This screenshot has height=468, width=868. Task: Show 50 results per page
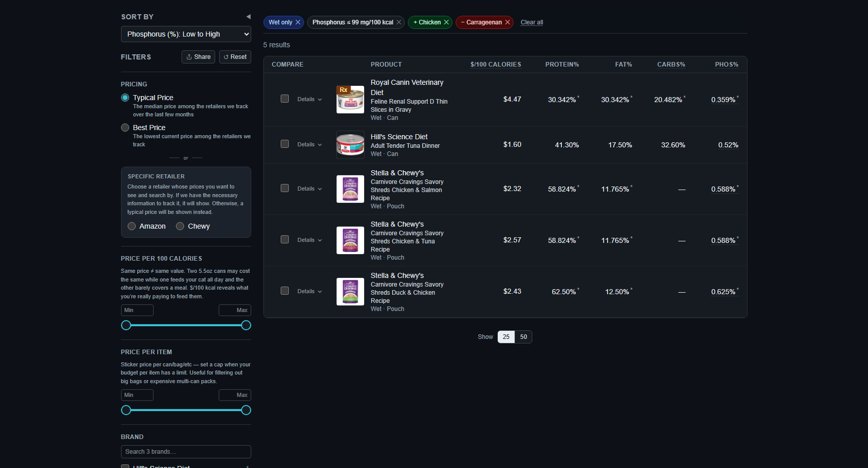[524, 337]
